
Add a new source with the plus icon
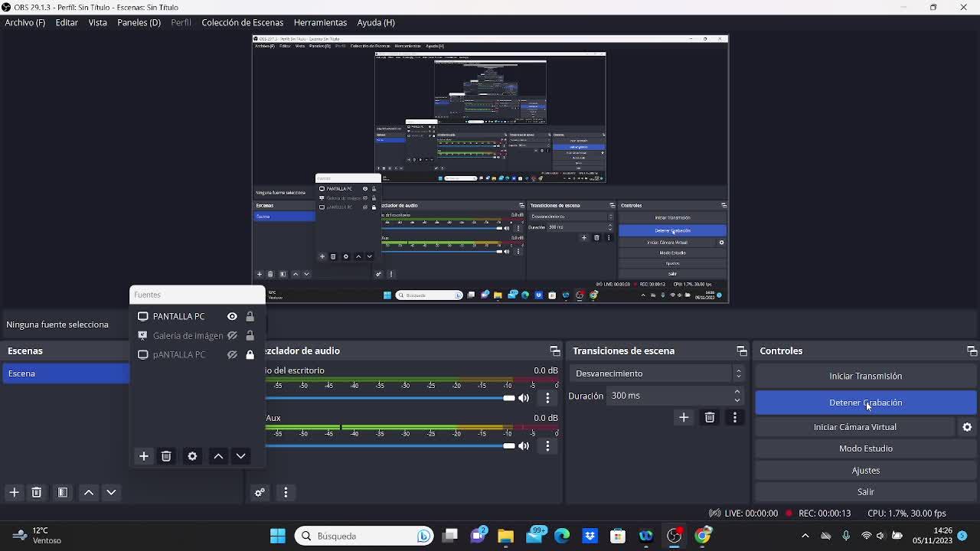click(x=143, y=456)
